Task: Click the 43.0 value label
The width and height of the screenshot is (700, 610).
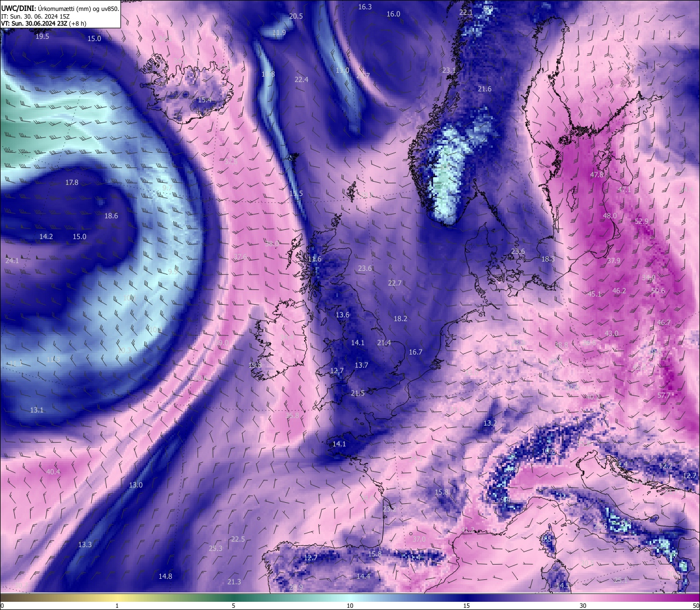Action: [x=611, y=333]
